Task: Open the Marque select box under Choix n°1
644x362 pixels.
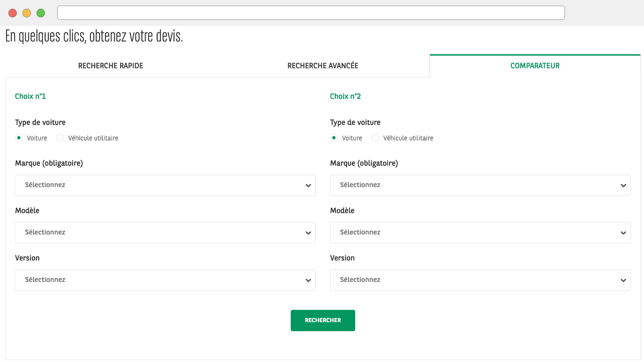Action: coord(165,185)
